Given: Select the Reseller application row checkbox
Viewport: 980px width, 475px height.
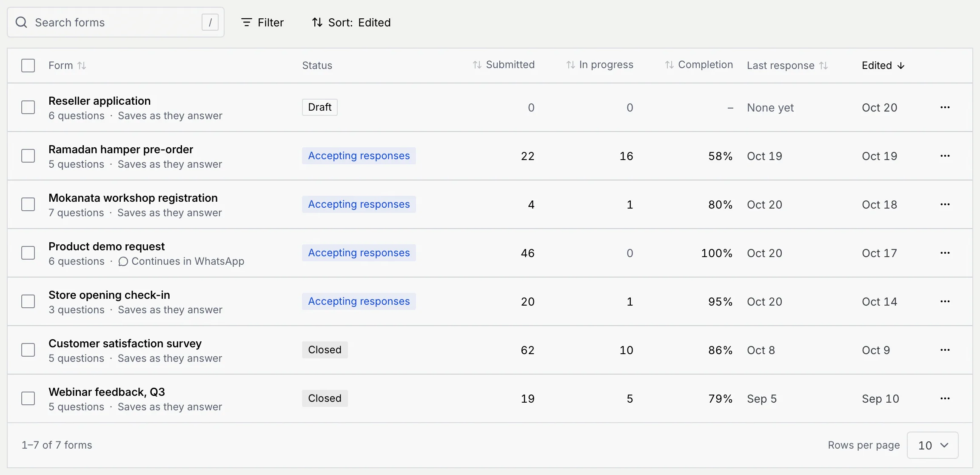Looking at the screenshot, I should [x=28, y=107].
